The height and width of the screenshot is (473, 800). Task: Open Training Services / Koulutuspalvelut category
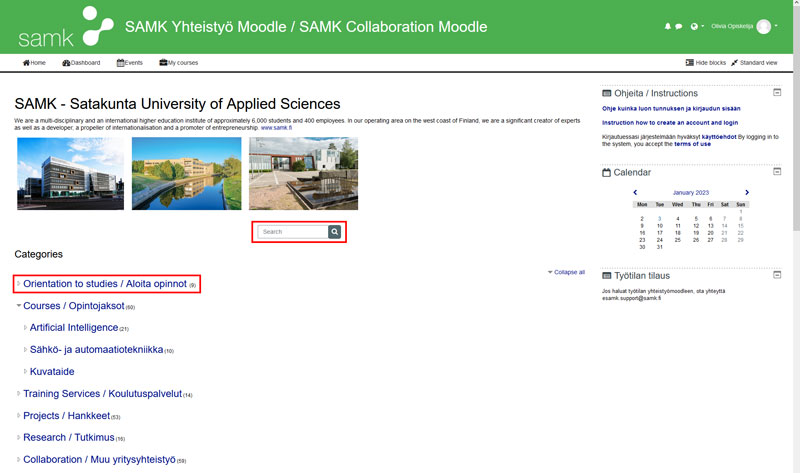pos(103,393)
